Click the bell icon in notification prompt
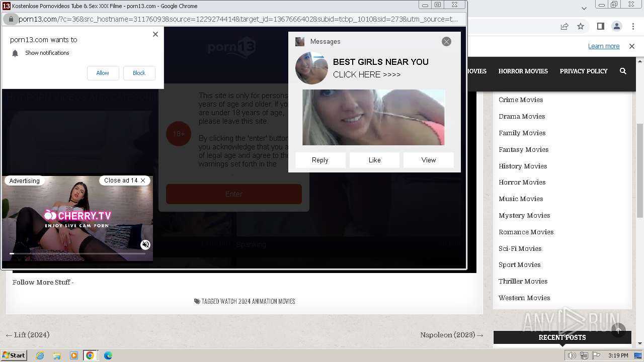This screenshot has width=644, height=362. [x=15, y=53]
